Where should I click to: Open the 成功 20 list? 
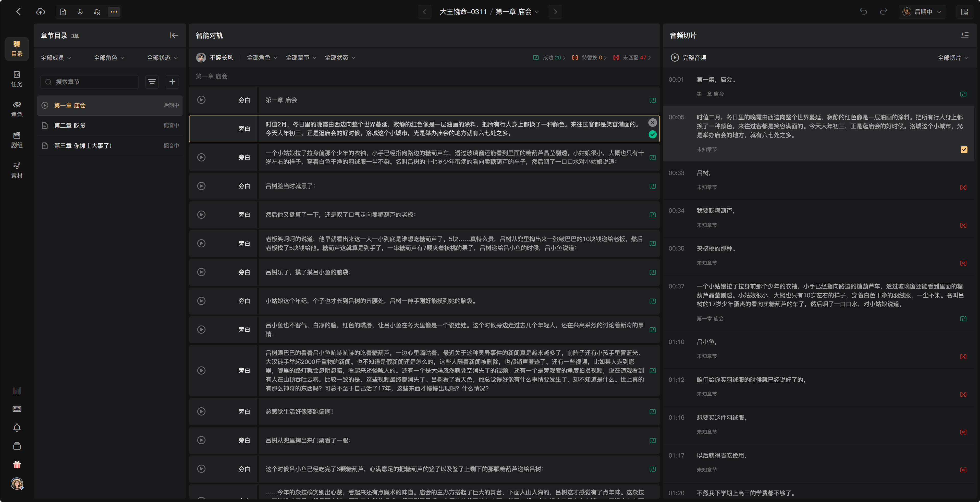(x=549, y=58)
